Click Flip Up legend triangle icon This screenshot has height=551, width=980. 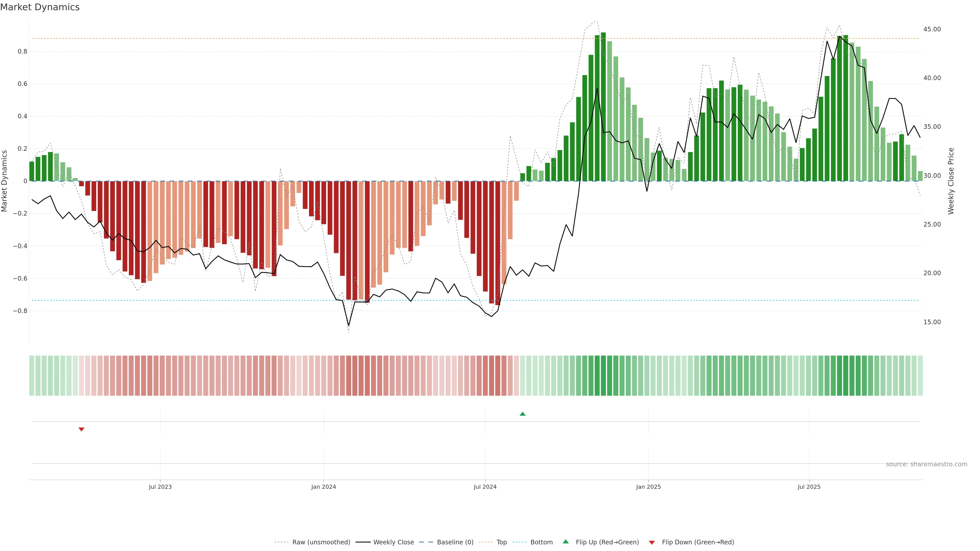566,542
